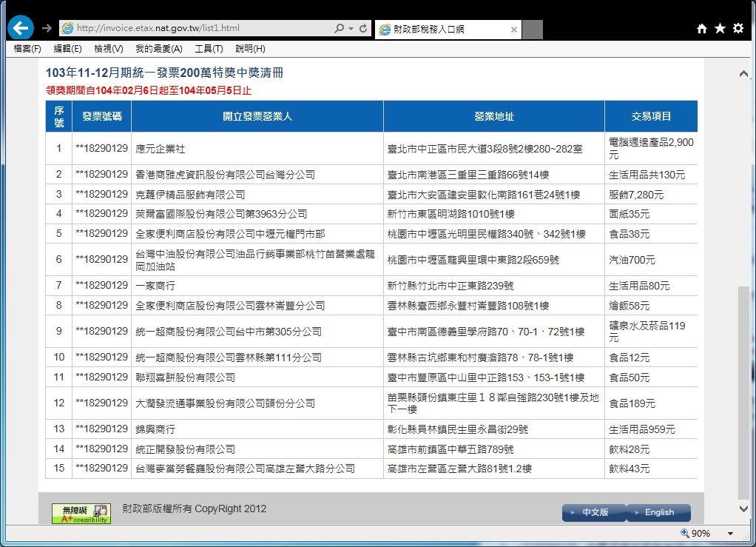Click address 新竹市東區明湖路1010號1樓
Image resolution: width=756 pixels, height=547 pixels.
450,214
